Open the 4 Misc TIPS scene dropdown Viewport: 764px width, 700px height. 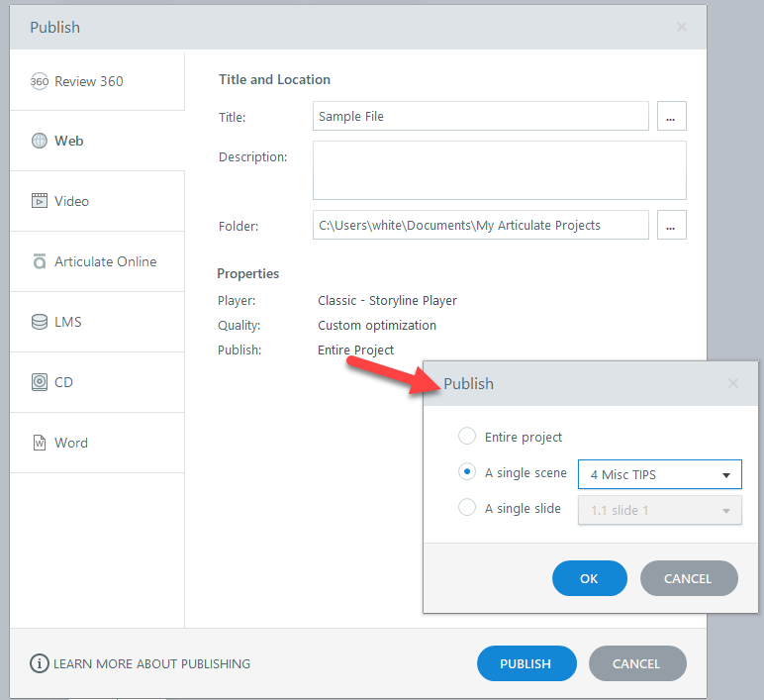point(659,474)
